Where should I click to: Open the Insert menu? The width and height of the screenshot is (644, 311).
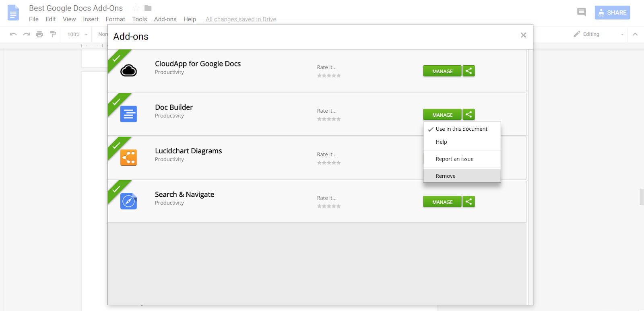91,19
